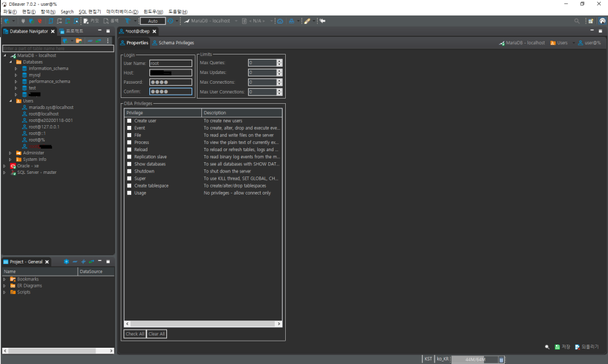Check the Reload privilege checkbox
The width and height of the screenshot is (608, 364).
click(x=129, y=149)
